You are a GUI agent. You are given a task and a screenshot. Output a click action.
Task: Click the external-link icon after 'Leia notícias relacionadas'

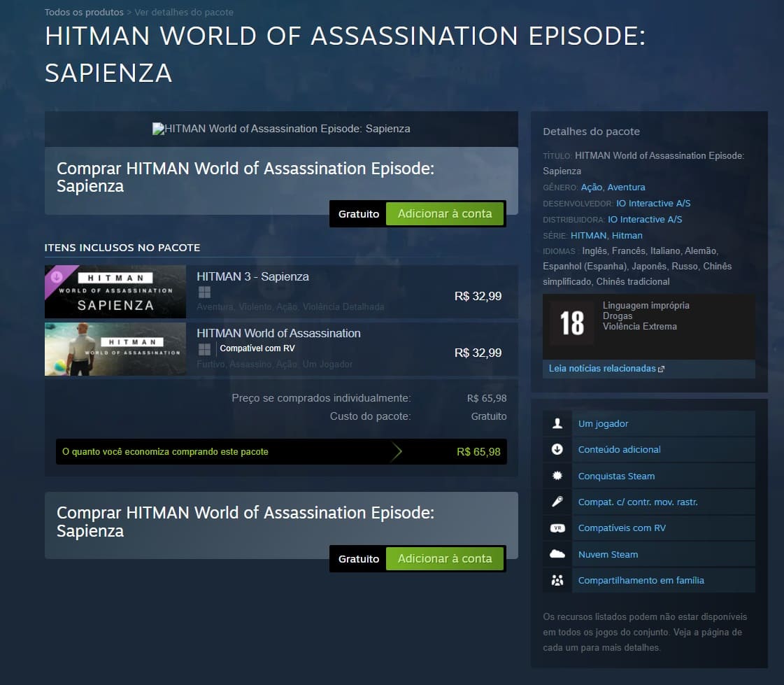tap(660, 368)
